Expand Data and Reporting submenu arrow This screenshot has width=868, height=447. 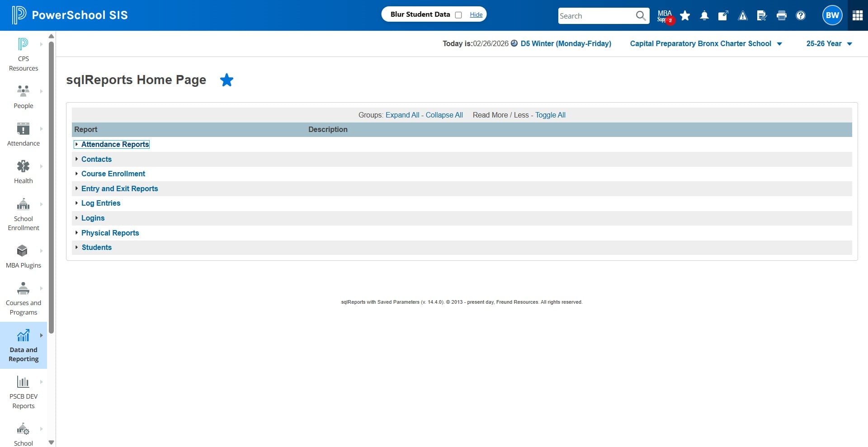(41, 335)
